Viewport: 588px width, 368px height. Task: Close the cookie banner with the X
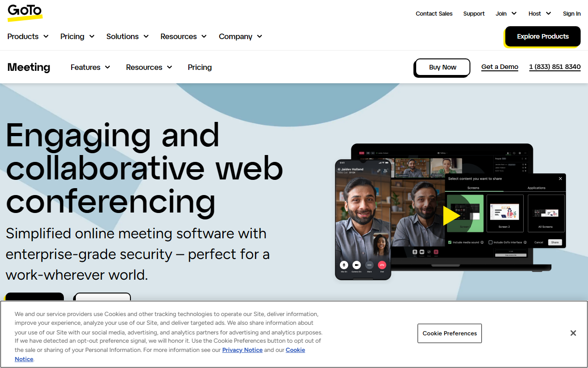[x=573, y=333]
